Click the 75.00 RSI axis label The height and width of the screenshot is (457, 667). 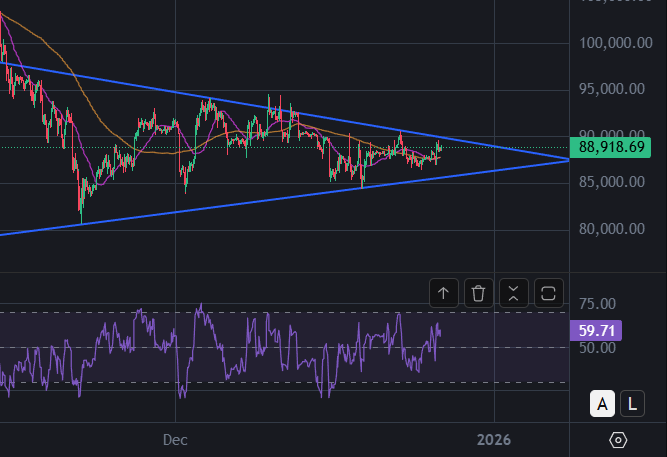pos(597,304)
